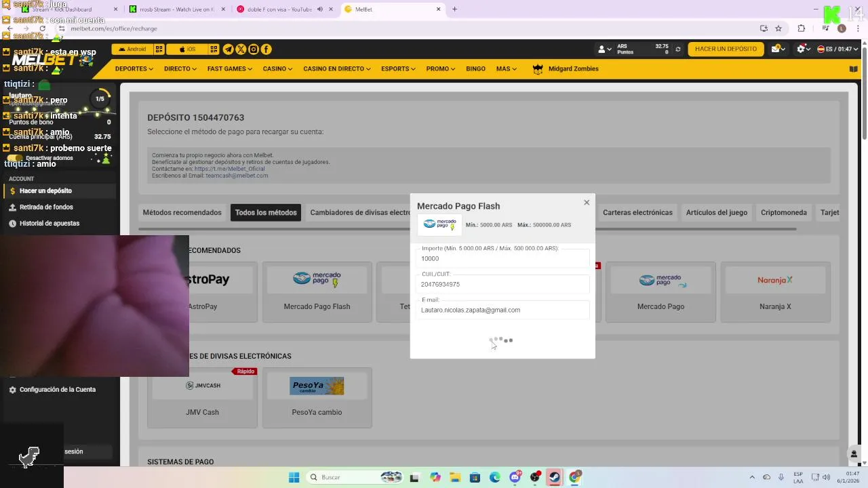Select Naranja X payment method
This screenshot has height=488, width=868.
coord(775,292)
